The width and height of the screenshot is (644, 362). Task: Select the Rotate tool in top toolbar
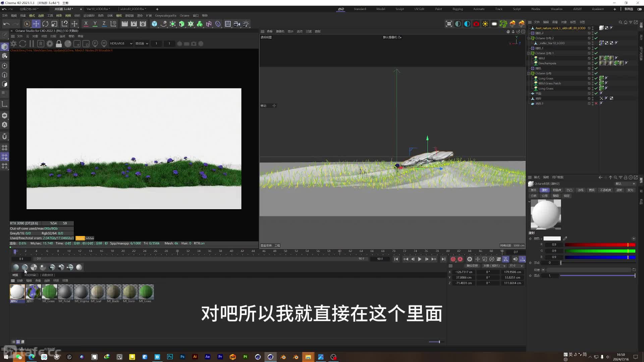click(45, 24)
